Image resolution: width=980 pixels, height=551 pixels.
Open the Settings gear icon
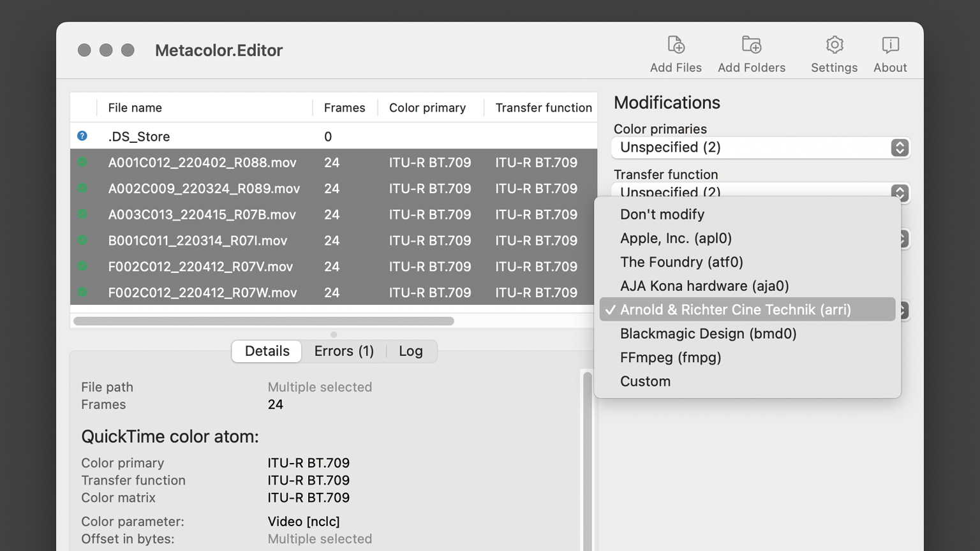834,45
